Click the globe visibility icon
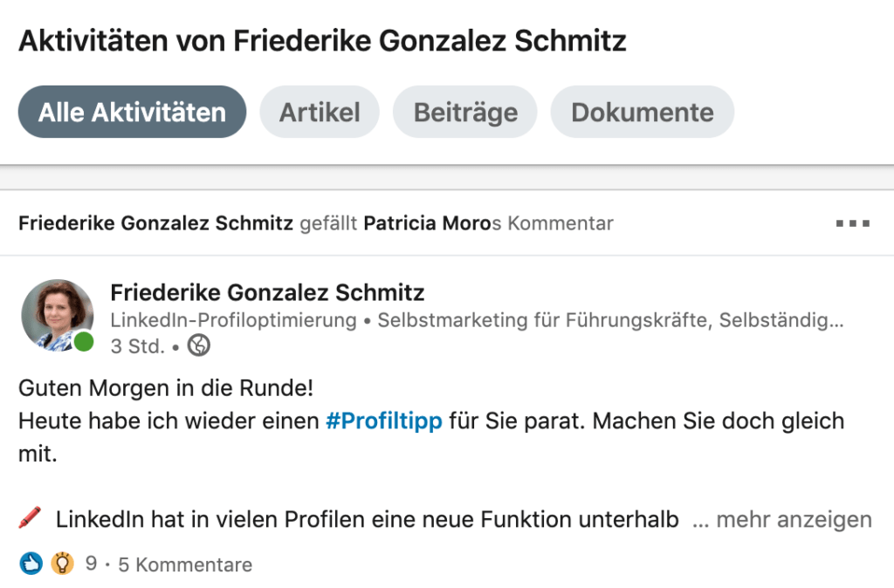The image size is (894, 588). (199, 345)
